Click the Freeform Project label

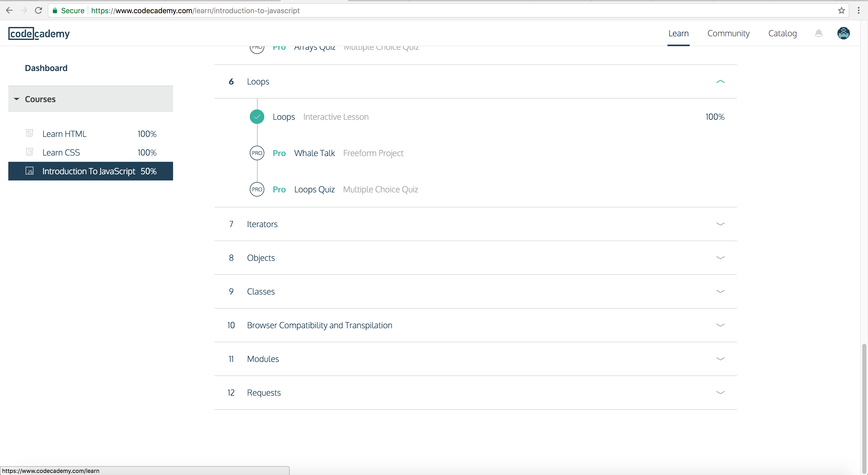(373, 153)
